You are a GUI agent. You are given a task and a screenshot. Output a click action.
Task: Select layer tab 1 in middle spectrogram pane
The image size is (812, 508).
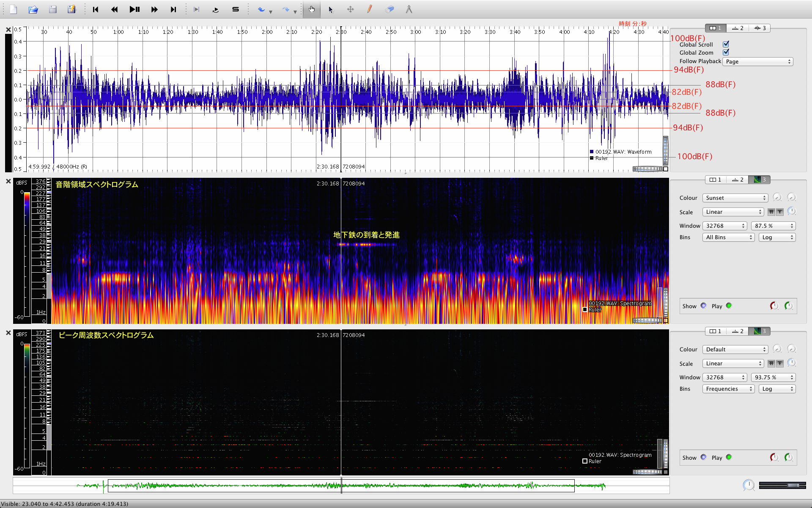(x=716, y=179)
